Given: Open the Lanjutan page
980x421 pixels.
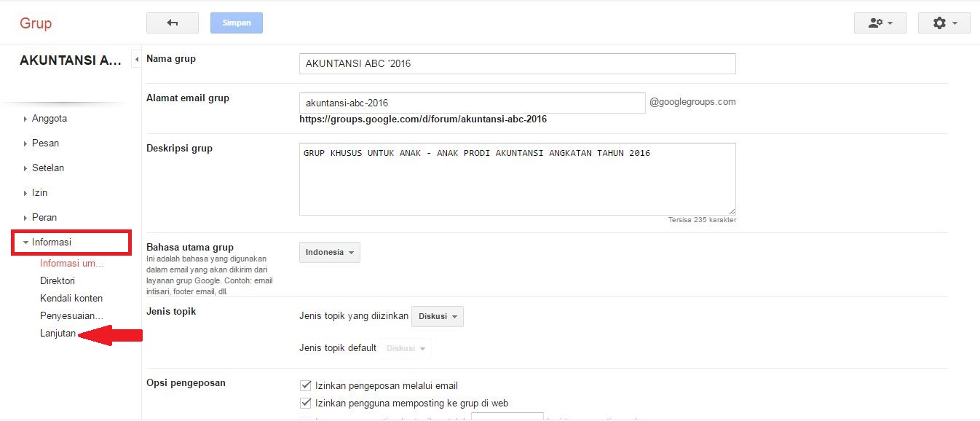Looking at the screenshot, I should click(x=58, y=333).
